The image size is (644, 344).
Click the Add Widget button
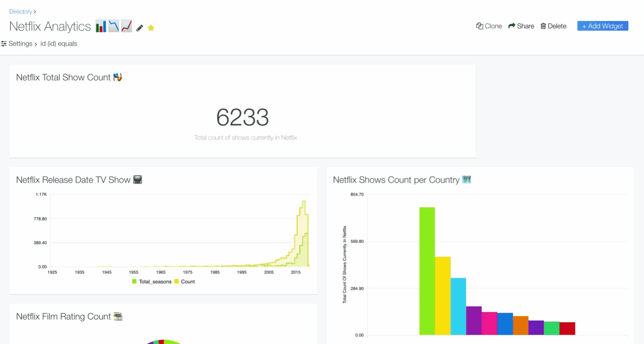603,26
